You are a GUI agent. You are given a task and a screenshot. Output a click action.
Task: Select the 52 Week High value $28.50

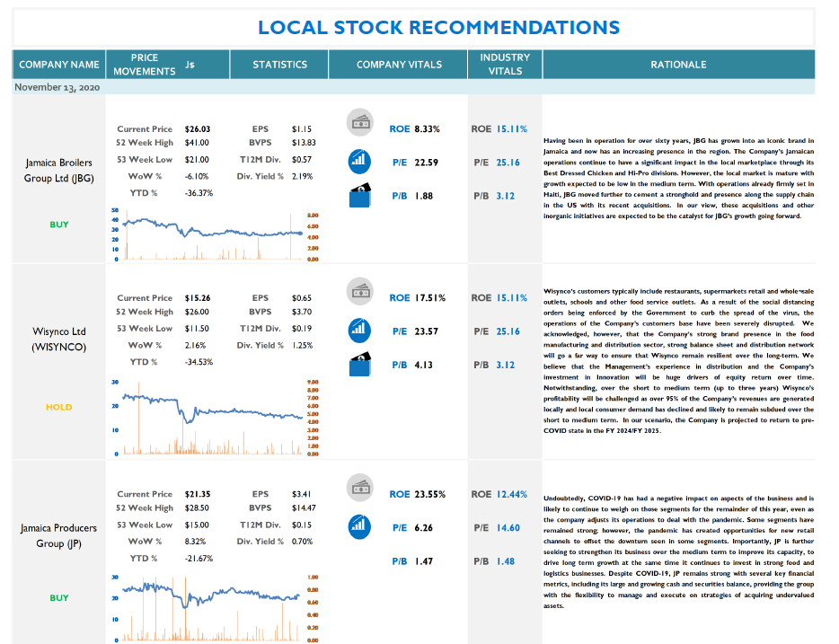click(197, 508)
